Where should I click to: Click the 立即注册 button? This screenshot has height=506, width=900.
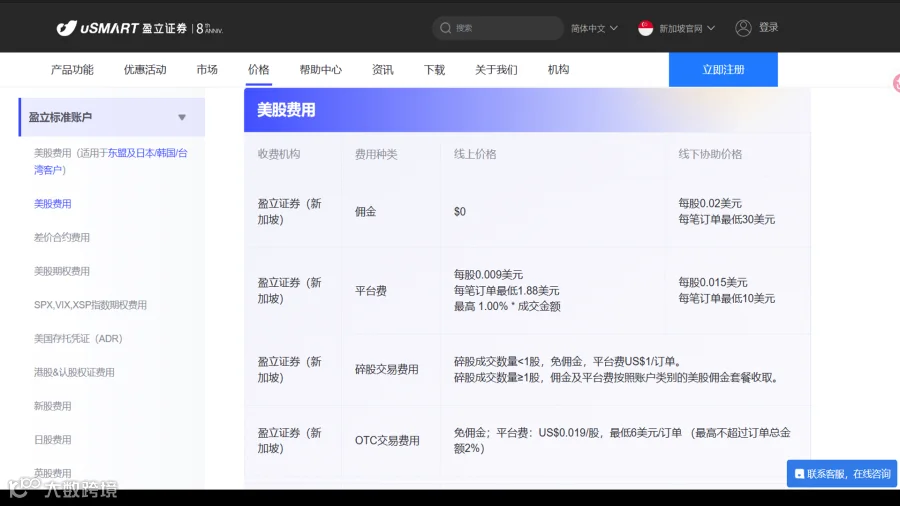click(723, 69)
